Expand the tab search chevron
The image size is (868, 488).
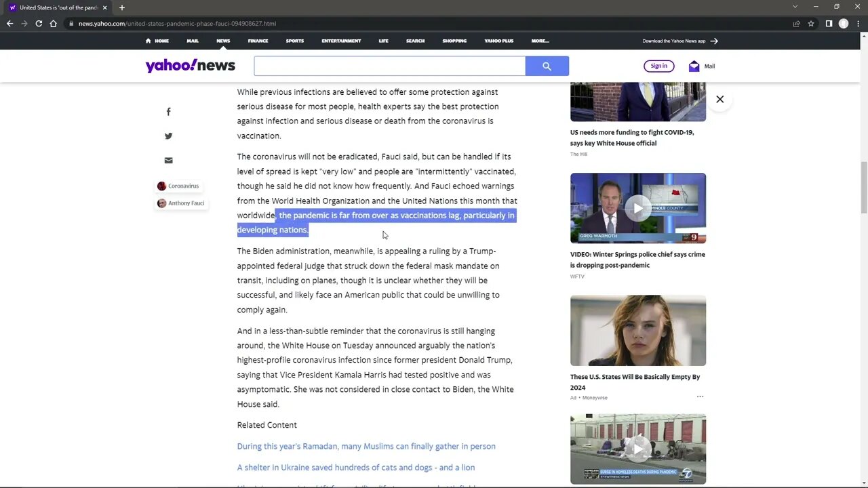coord(795,7)
